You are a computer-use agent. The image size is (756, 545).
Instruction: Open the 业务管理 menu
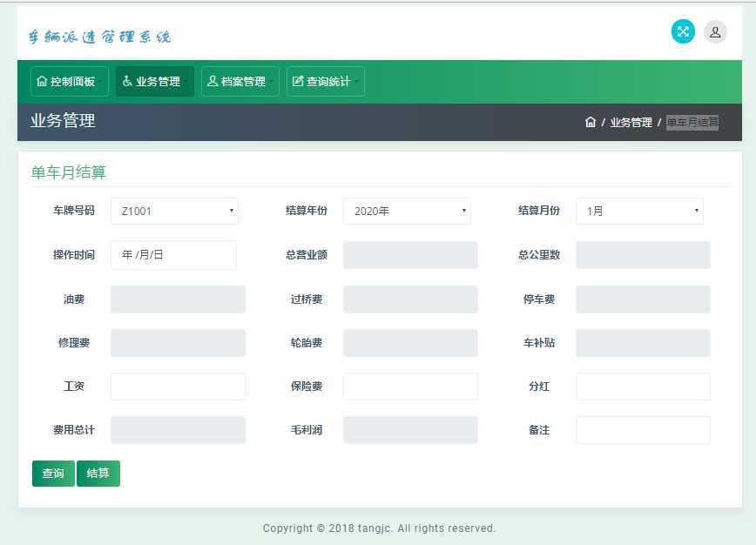pyautogui.click(x=155, y=82)
